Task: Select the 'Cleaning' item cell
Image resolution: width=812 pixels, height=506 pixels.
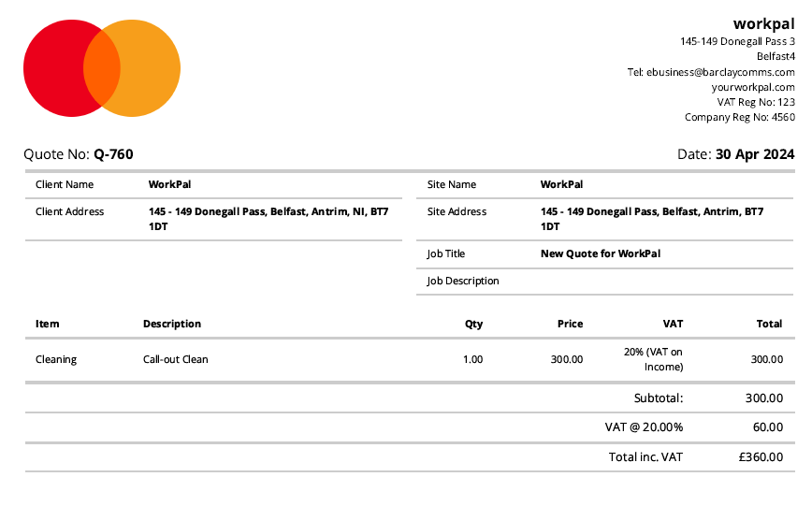Action: tap(56, 359)
